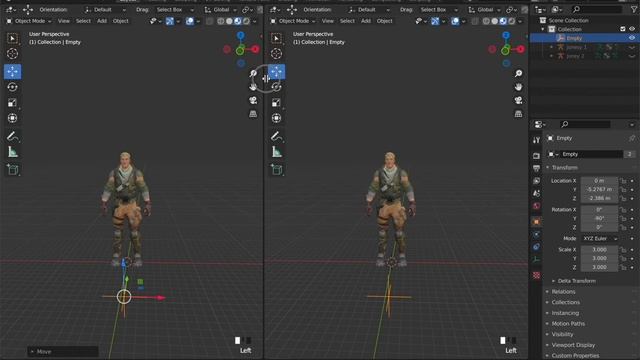This screenshot has height=360, width=640.
Task: Choose the Add Cube tool in left viewport
Action: click(x=13, y=169)
